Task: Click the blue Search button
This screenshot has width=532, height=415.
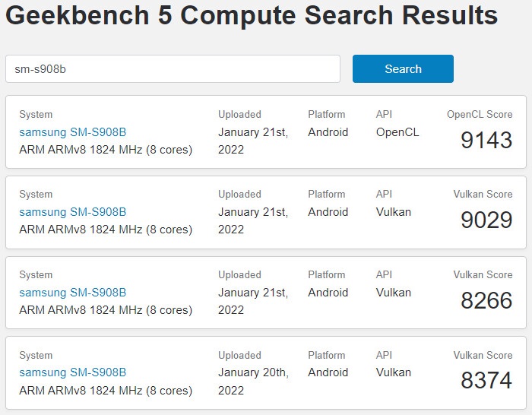Action: (403, 69)
